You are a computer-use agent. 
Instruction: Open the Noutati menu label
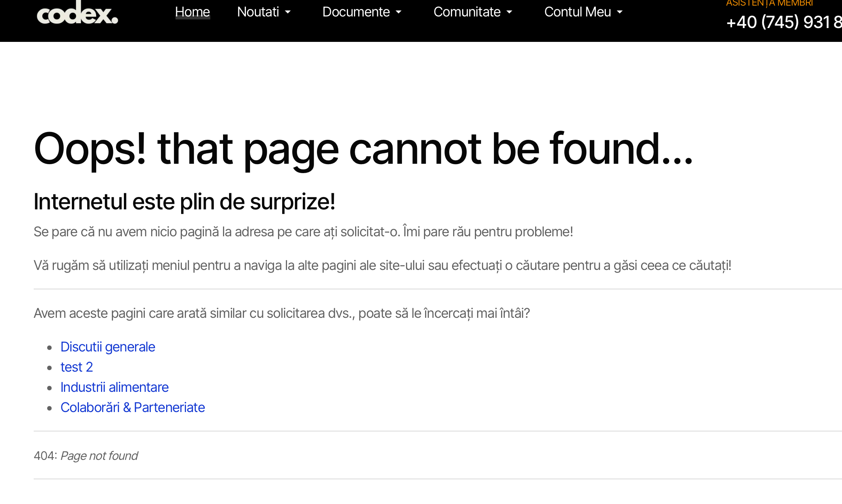(x=258, y=12)
